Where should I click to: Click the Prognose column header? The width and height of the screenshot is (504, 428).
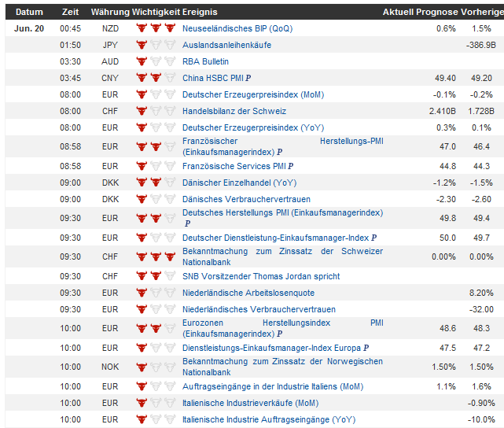click(x=437, y=13)
